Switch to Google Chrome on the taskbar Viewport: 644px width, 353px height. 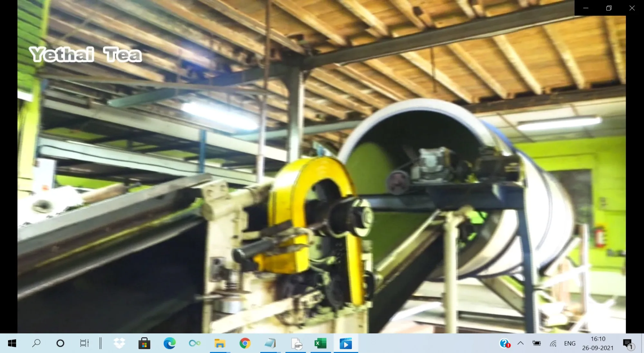click(x=245, y=343)
